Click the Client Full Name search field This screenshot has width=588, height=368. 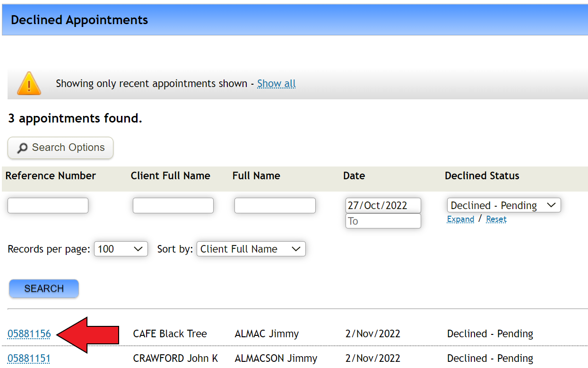[x=173, y=205]
